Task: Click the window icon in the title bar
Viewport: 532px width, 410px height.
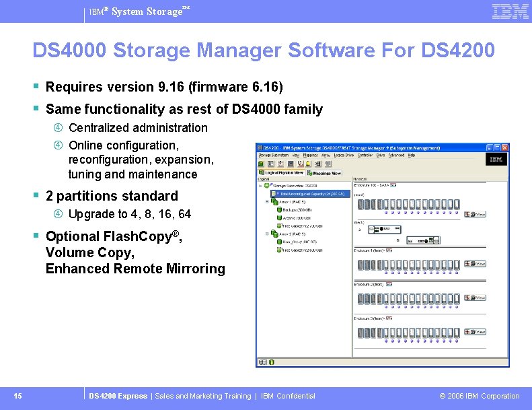Action: [260, 147]
